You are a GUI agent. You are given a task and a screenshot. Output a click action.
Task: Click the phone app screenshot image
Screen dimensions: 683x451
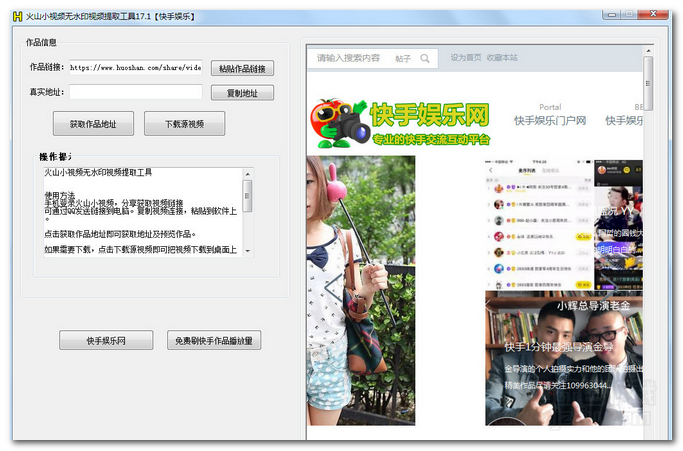539,224
